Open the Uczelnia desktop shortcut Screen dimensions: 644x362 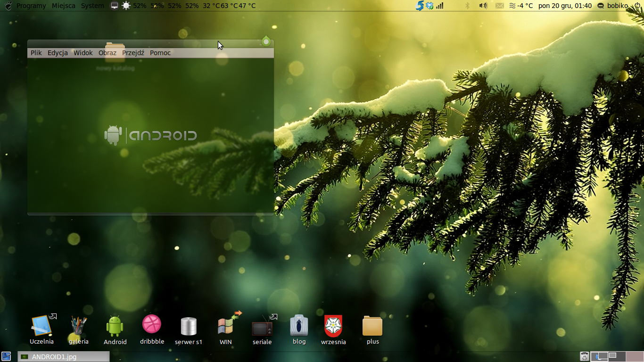coord(41,326)
